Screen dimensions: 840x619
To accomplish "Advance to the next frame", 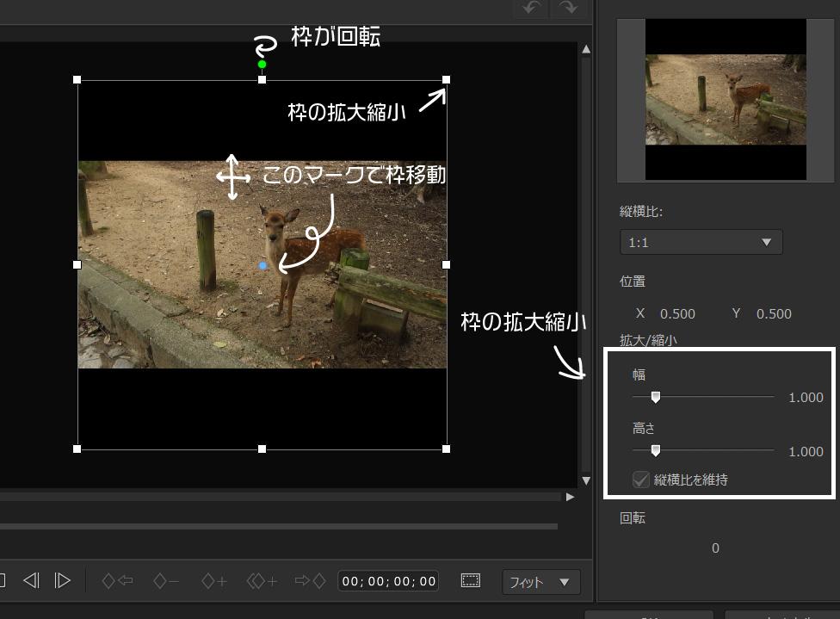I will coord(63,581).
